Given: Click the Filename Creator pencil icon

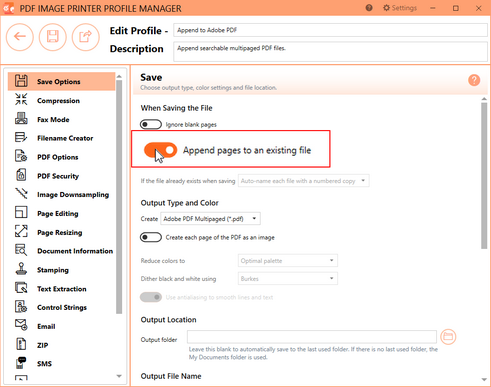Looking at the screenshot, I should [21, 137].
